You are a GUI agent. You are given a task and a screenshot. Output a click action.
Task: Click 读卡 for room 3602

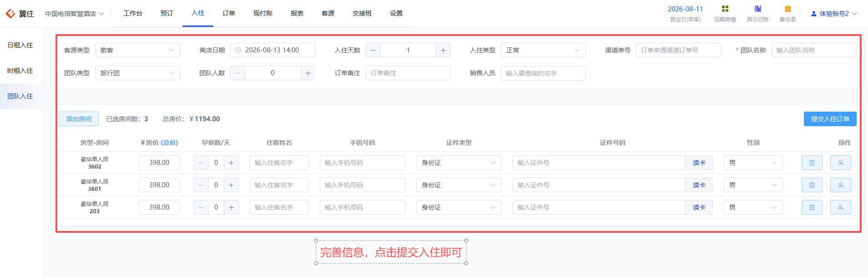(x=699, y=163)
